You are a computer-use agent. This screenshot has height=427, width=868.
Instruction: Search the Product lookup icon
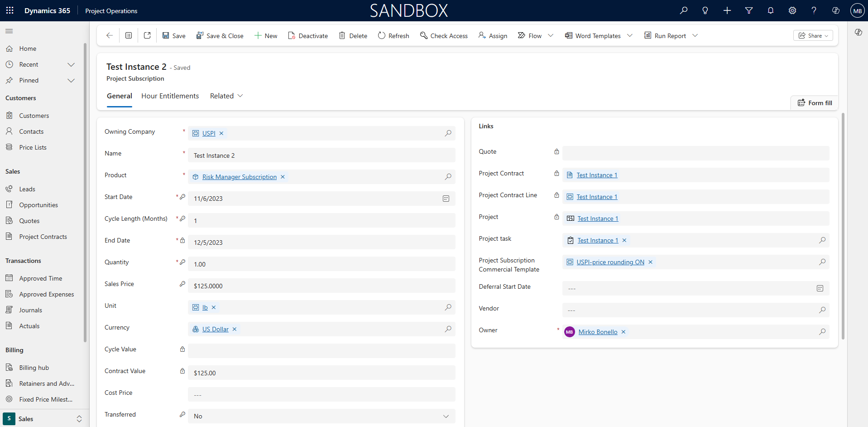pyautogui.click(x=448, y=177)
